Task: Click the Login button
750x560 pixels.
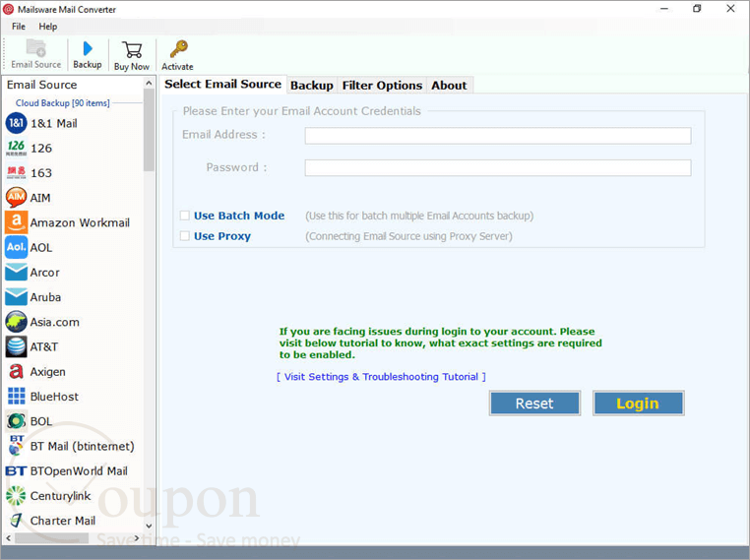Action: [x=638, y=404]
